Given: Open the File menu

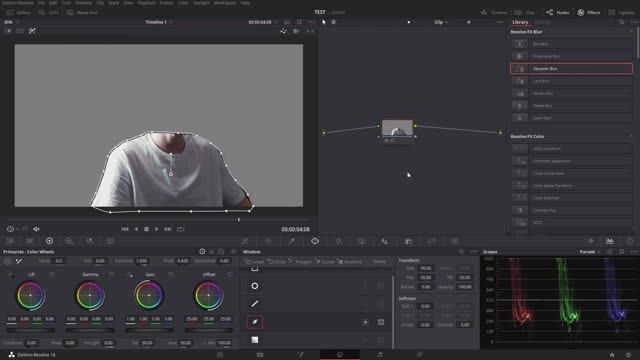Looking at the screenshot, I should click(41, 3).
